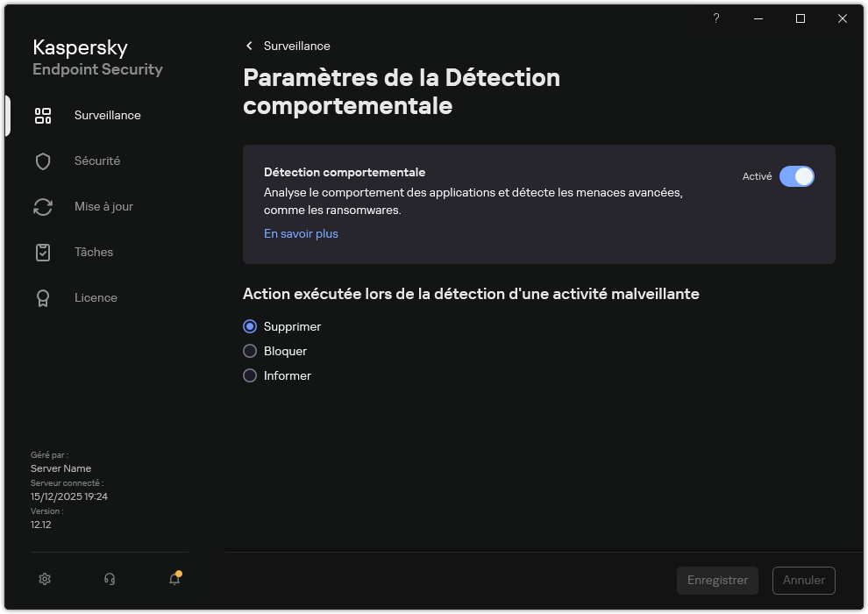Open the Surveillance section icon in sidebar
Image resolution: width=868 pixels, height=614 pixels.
43,115
